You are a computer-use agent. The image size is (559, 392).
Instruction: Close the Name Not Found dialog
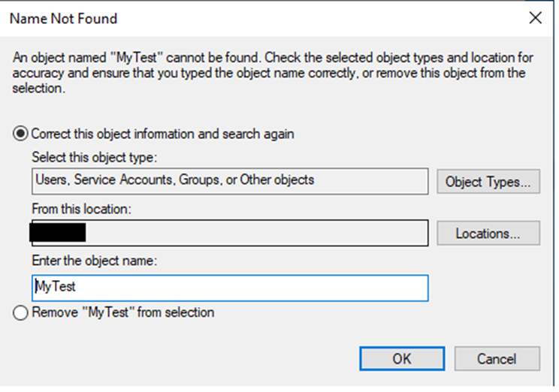(535, 19)
